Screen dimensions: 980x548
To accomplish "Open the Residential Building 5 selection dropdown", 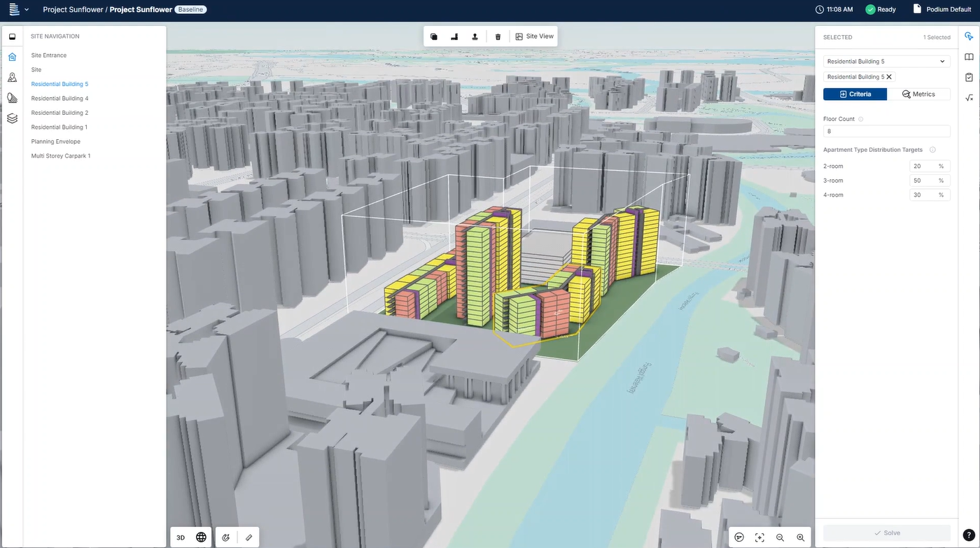I will (886, 62).
